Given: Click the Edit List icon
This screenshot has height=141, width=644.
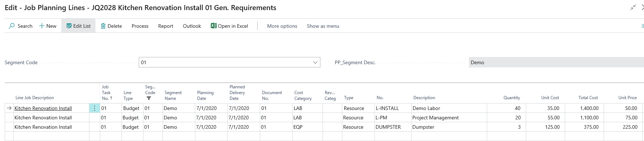Looking at the screenshot, I should [69, 26].
